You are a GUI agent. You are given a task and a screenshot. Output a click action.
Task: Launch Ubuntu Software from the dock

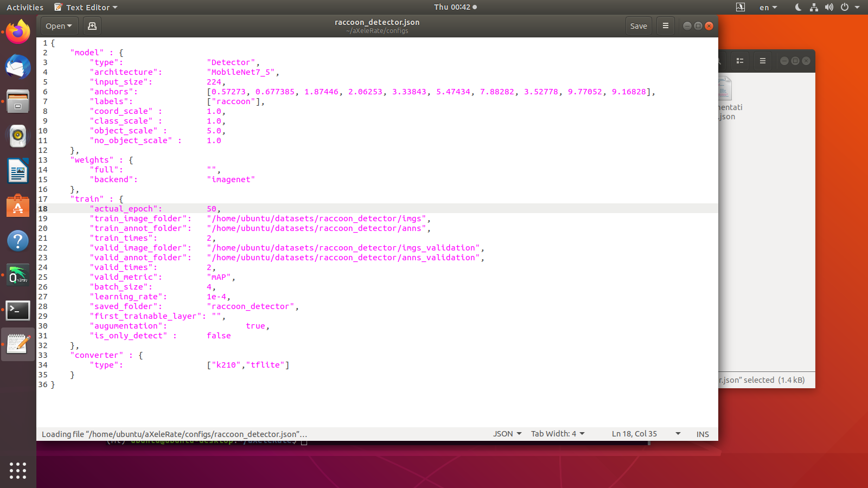[x=18, y=206]
